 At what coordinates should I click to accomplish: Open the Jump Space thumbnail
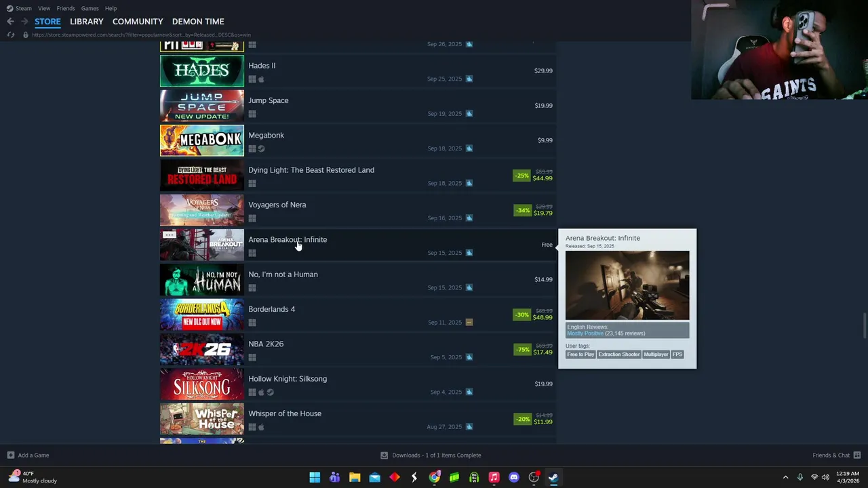[x=202, y=106]
